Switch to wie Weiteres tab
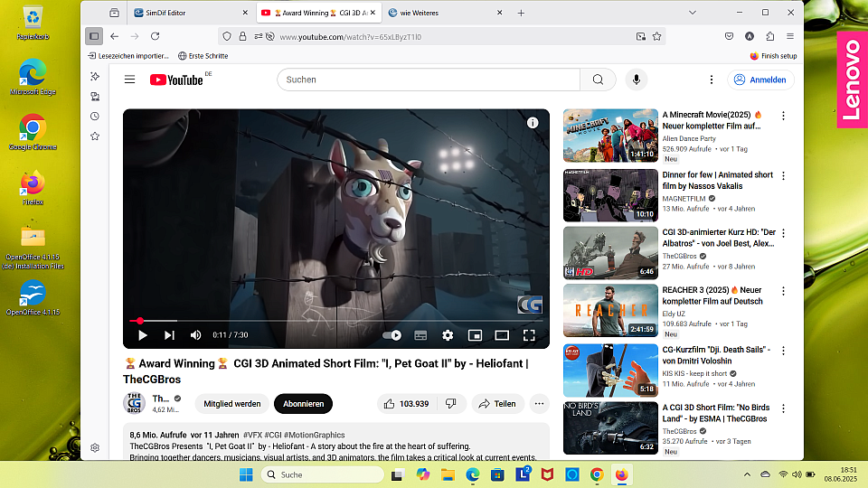868x488 pixels. pyautogui.click(x=446, y=13)
